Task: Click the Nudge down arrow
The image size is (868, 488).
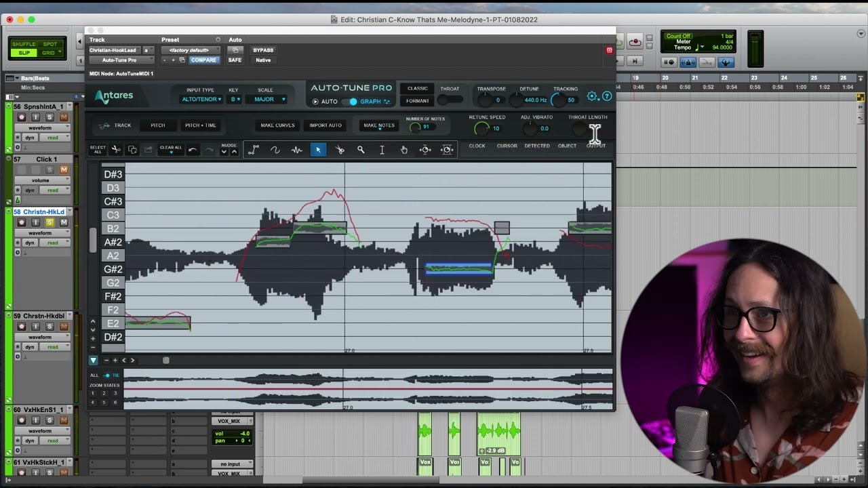Action: (224, 152)
